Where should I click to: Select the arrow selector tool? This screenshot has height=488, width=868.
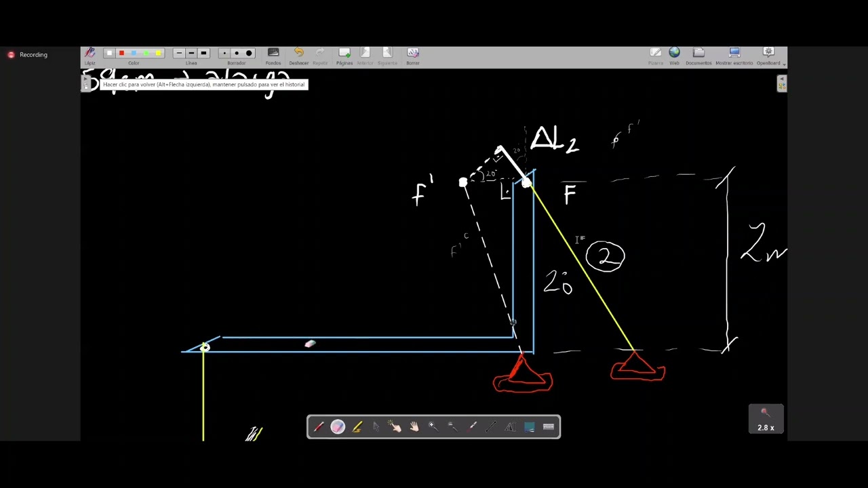[x=376, y=427]
